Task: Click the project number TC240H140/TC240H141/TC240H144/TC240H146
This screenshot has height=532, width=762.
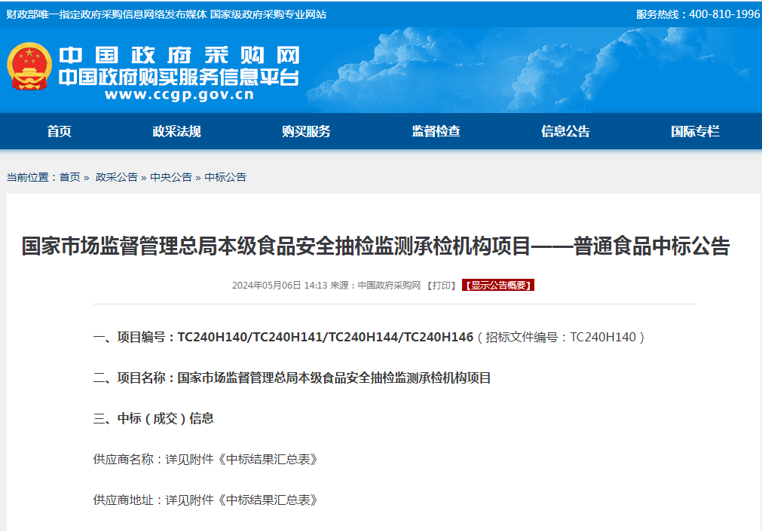Action: [x=325, y=337]
